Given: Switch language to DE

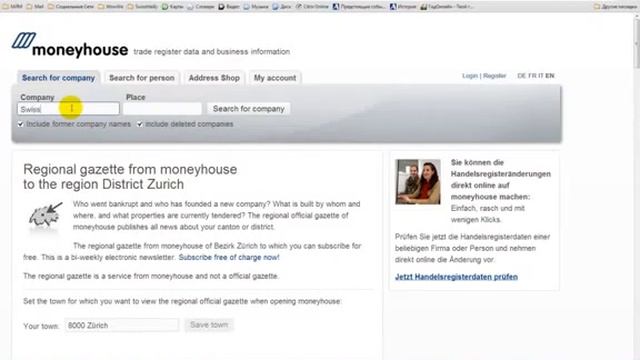Looking at the screenshot, I should (x=521, y=76).
